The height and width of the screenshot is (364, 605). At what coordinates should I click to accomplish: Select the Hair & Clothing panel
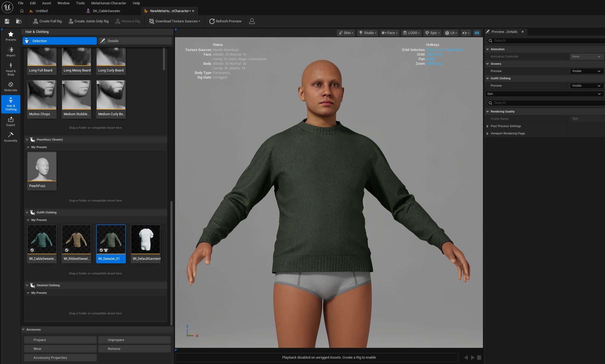click(11, 104)
